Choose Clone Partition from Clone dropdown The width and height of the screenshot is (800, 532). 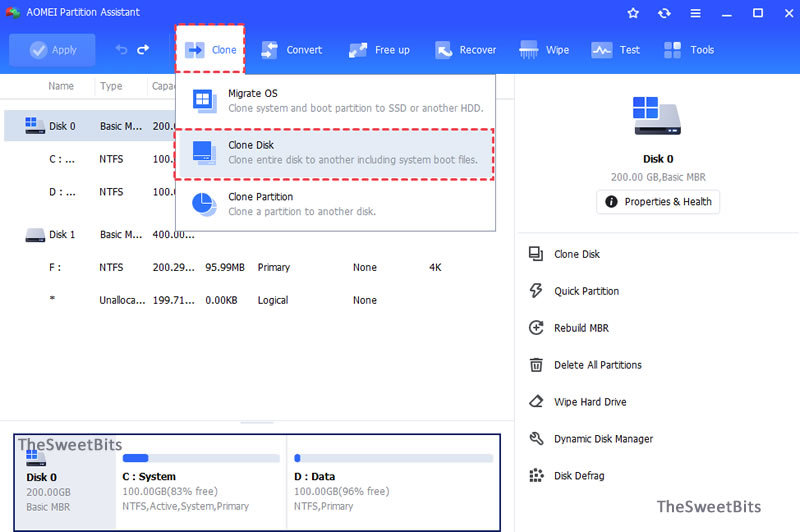pyautogui.click(x=335, y=204)
